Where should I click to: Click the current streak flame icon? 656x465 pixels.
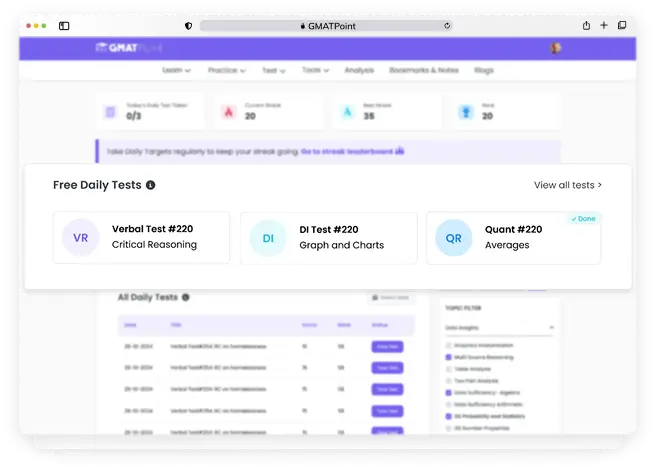point(228,112)
